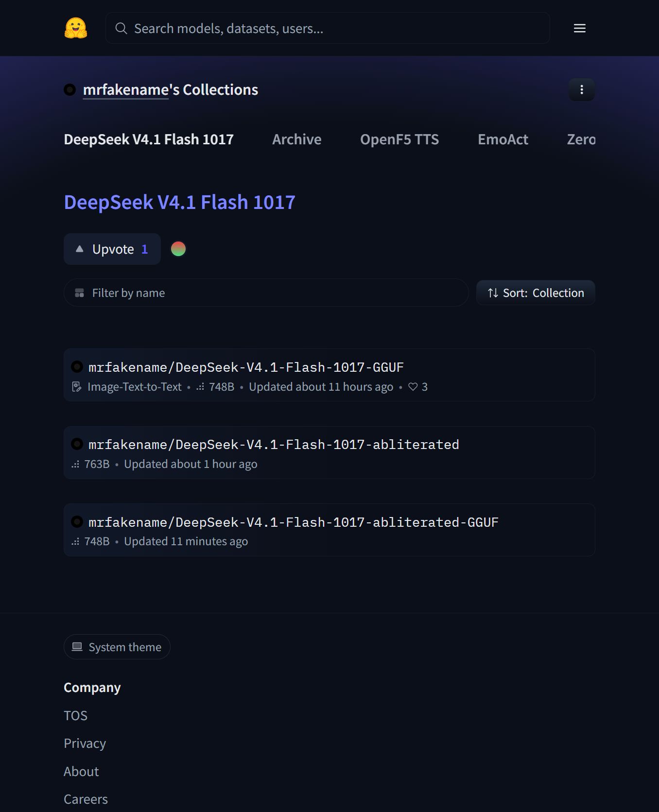Open the three-dot collection options menu
The image size is (659, 812).
pos(582,90)
